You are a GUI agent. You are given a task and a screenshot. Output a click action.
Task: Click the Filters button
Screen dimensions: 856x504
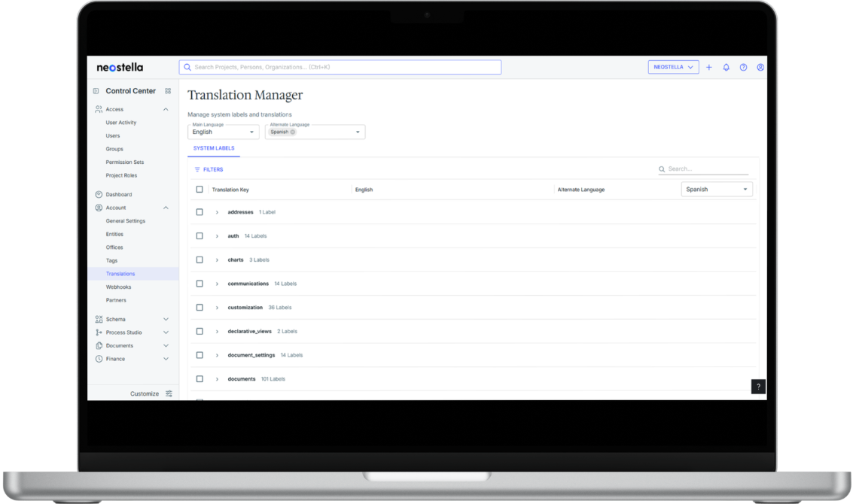209,170
